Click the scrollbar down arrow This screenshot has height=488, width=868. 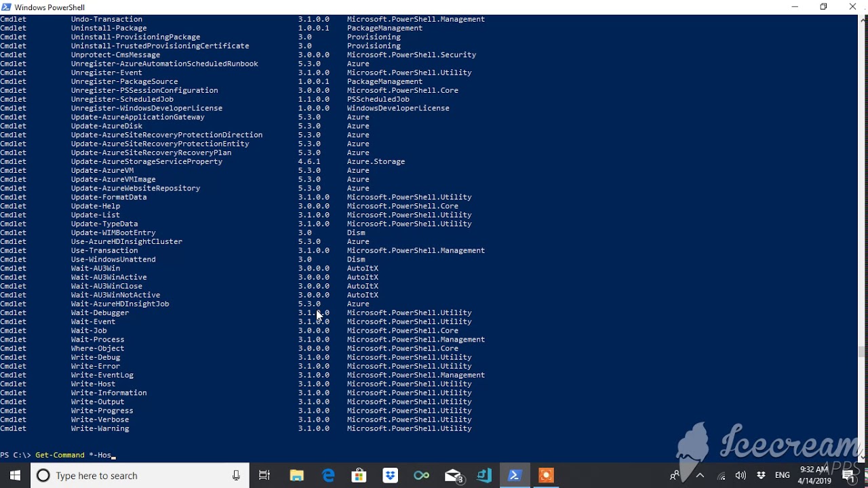pyautogui.click(x=863, y=458)
